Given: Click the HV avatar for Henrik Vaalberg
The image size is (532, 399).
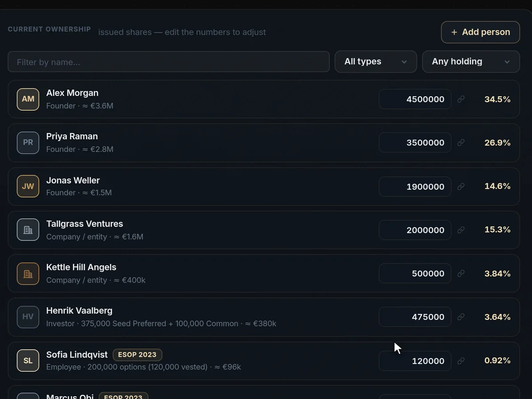Looking at the screenshot, I should pos(28,317).
